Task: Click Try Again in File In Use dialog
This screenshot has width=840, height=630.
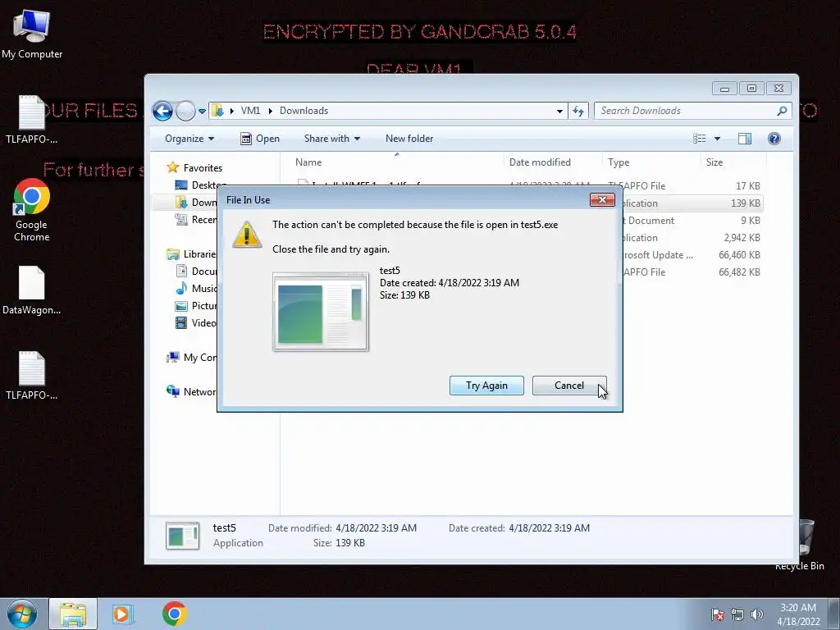Action: pyautogui.click(x=486, y=386)
